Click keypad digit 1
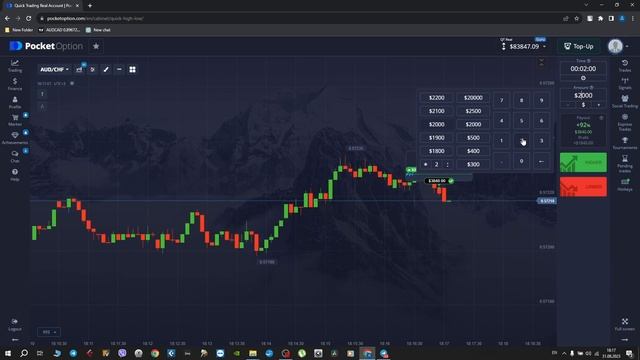Viewport: 640px width, 360px height. 502,141
